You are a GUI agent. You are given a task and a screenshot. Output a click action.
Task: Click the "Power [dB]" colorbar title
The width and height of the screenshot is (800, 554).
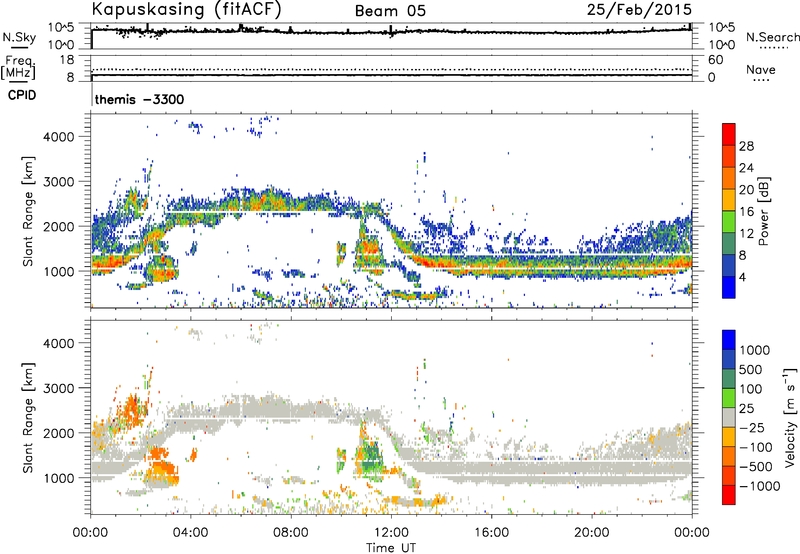point(763,211)
